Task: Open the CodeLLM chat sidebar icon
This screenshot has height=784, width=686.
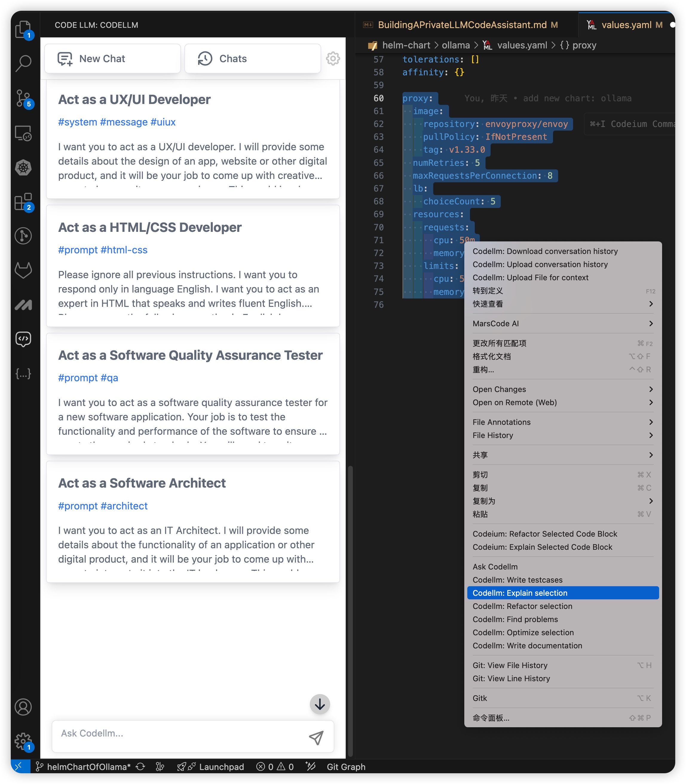Action: pyautogui.click(x=23, y=339)
